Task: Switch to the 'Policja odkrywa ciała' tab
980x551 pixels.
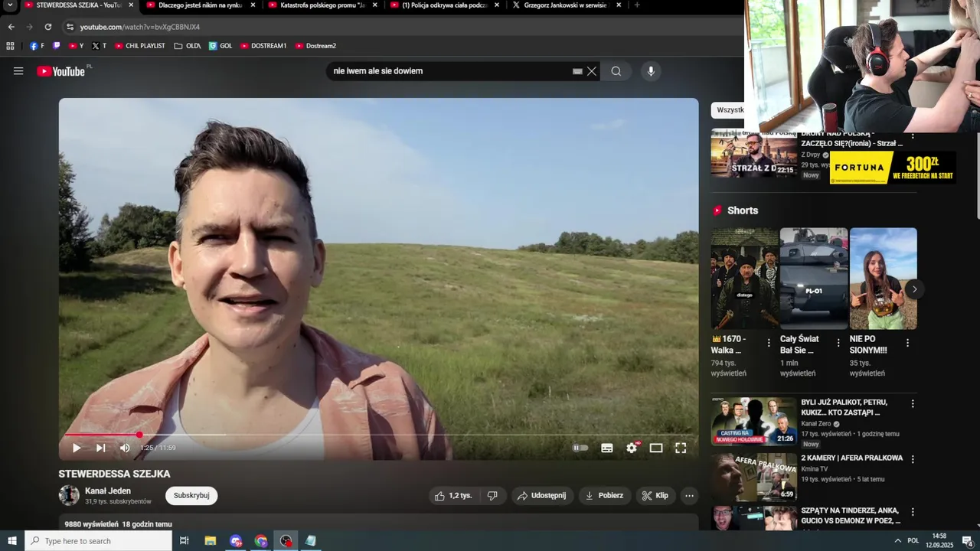Action: click(444, 5)
